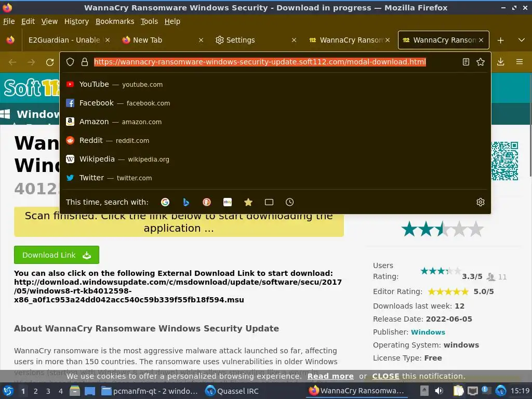Open pcmanfm-qt in the taskbar
This screenshot has width=532, height=399.
150,391
